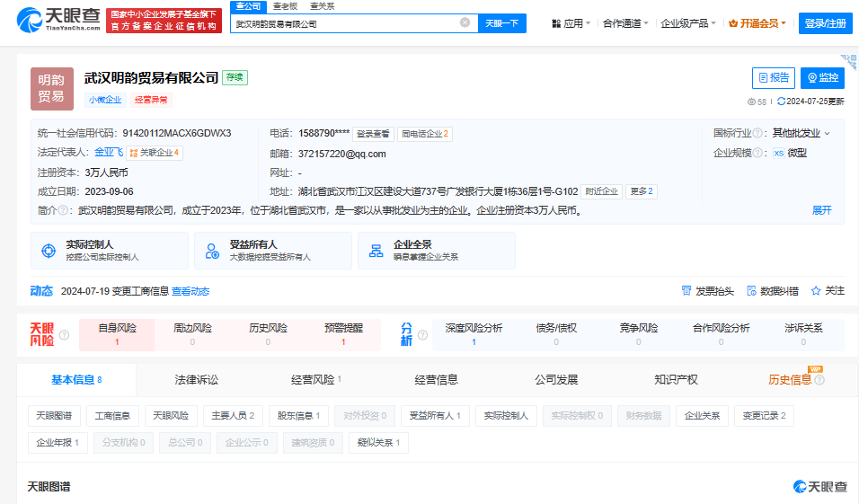Viewport: 859px width, 504px height.
Task: Switch to the 查关系 search tab
Action: pos(322,6)
